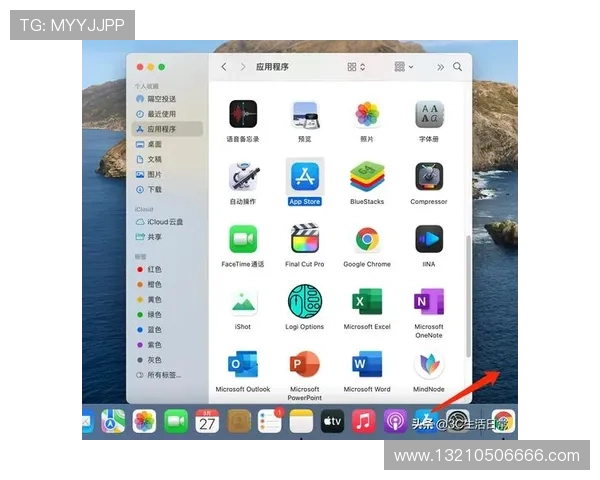
Task: Open the icon view switcher dropdown
Action: [x=356, y=67]
